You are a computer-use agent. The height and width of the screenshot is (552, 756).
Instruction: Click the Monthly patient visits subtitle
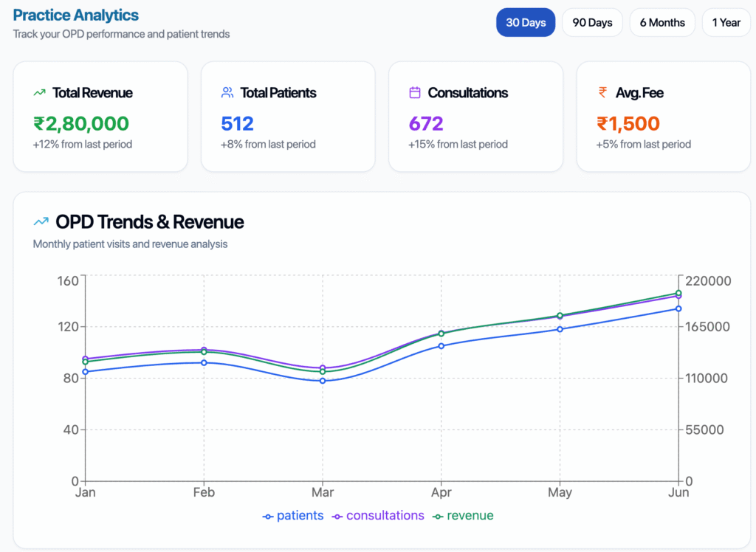tap(130, 244)
